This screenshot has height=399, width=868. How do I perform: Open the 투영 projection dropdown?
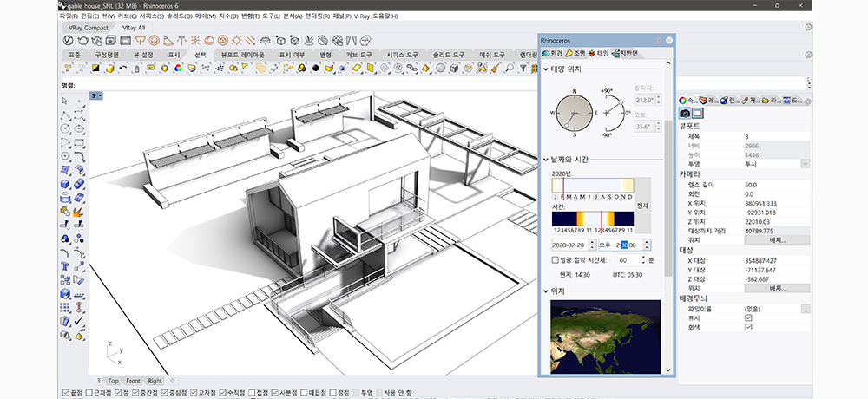click(x=806, y=164)
